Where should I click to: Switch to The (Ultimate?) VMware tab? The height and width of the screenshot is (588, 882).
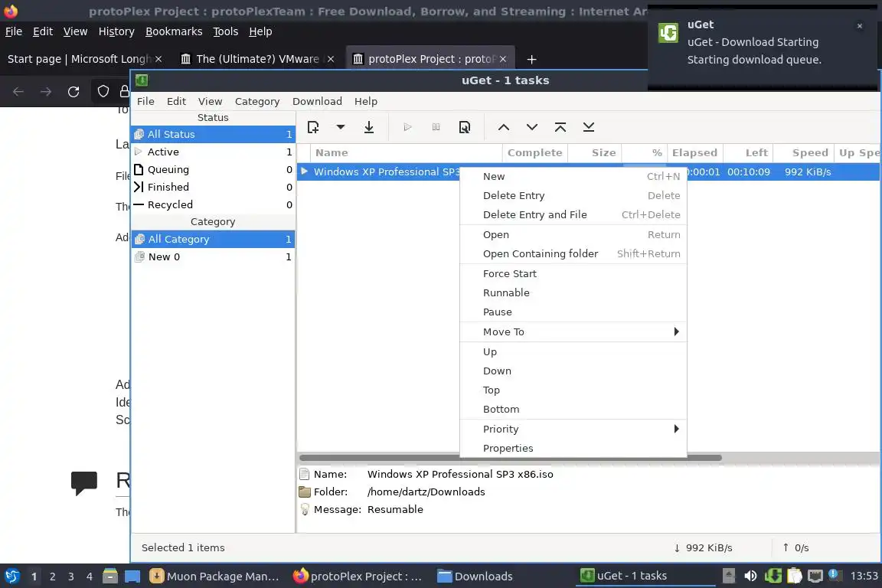point(257,59)
